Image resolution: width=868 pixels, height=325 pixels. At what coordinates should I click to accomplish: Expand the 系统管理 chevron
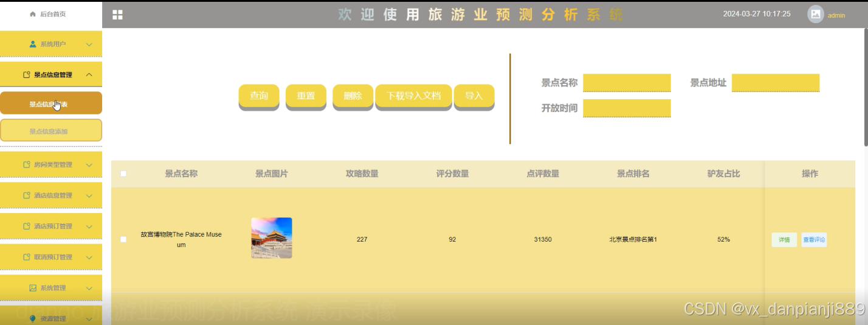(89, 288)
